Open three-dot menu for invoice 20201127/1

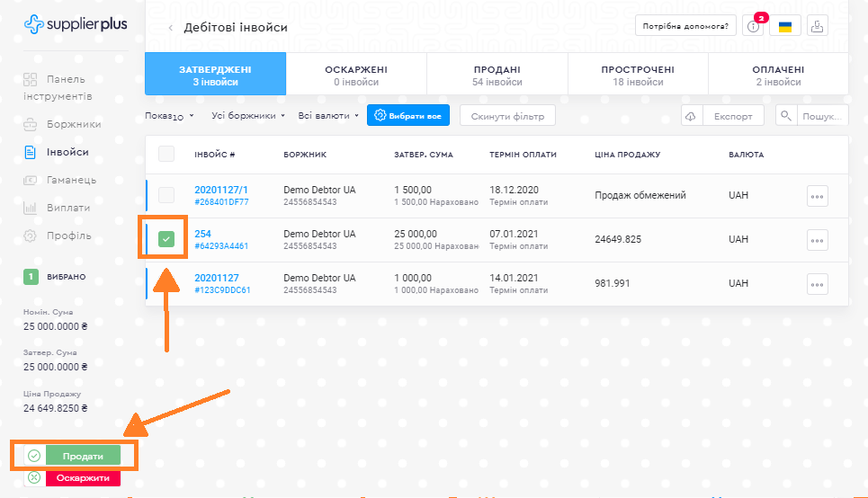[x=817, y=196]
